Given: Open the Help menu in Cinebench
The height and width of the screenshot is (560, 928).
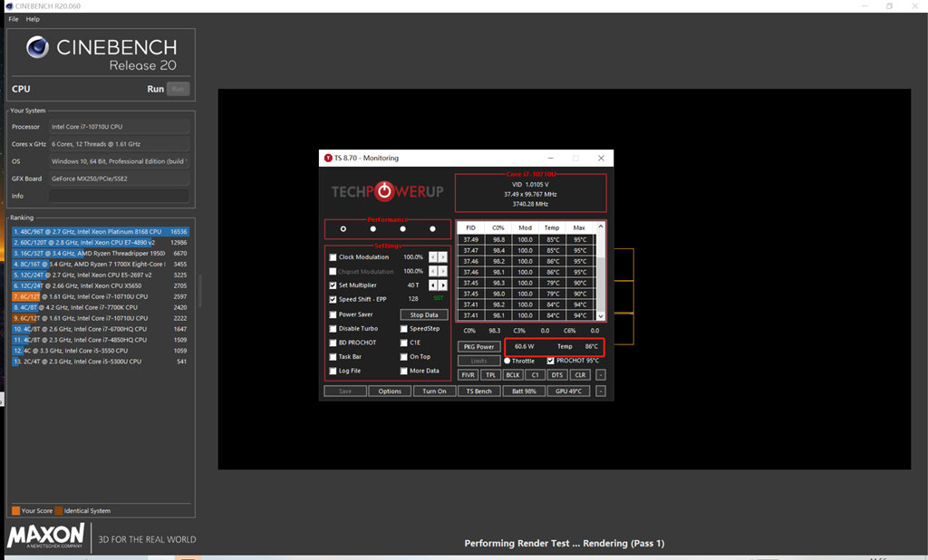Looking at the screenshot, I should point(33,19).
